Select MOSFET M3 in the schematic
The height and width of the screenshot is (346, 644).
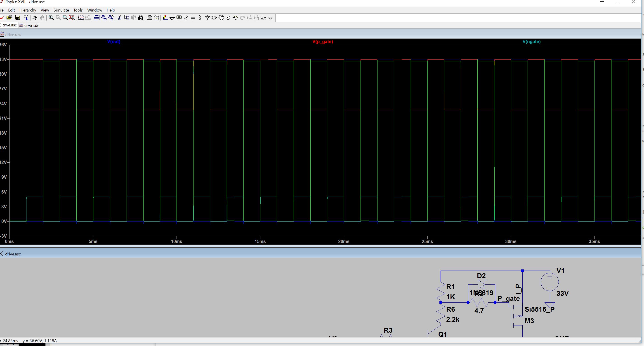[x=516, y=316]
